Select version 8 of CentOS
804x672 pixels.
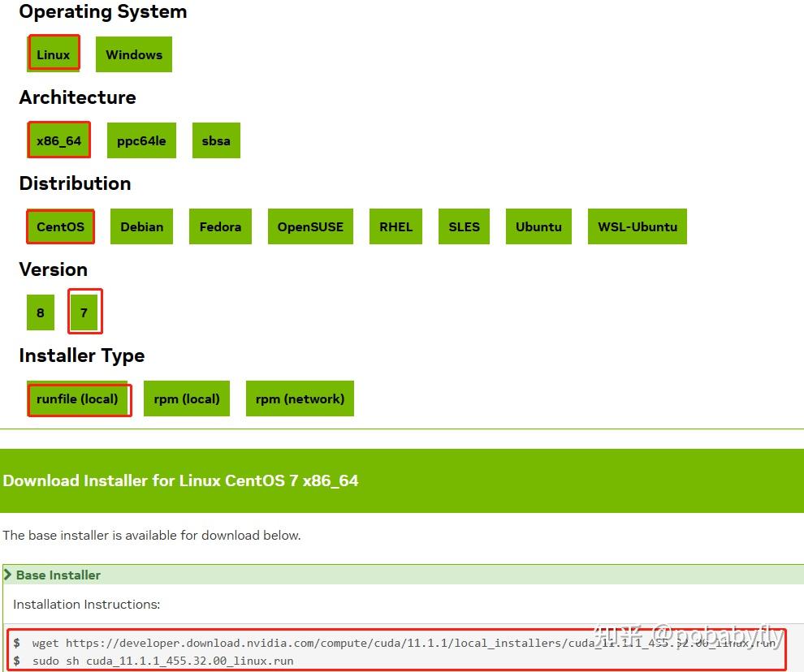pos(40,312)
